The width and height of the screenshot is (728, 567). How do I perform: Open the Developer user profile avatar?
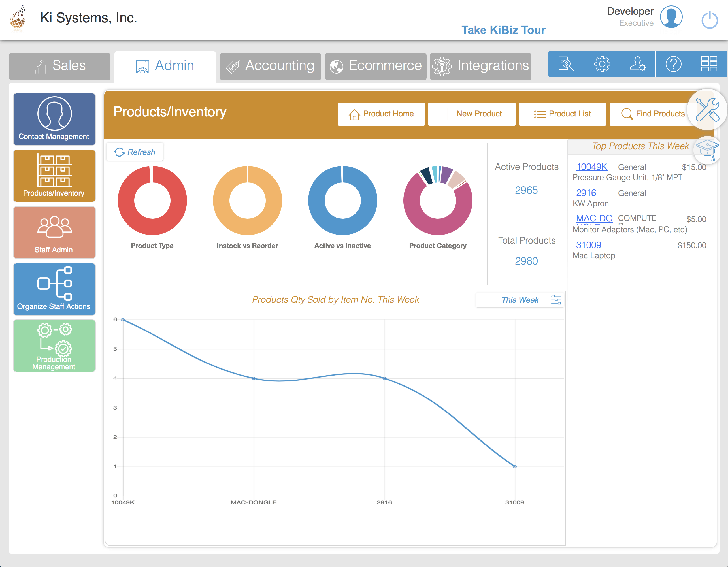click(671, 17)
